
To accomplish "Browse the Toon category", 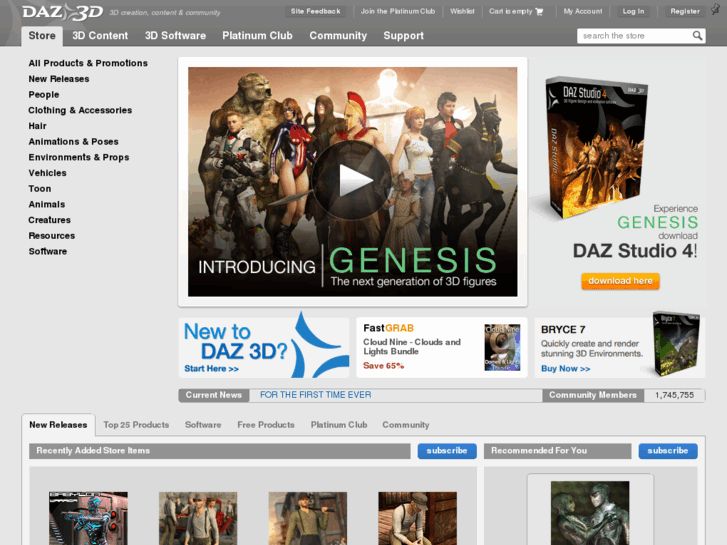I will point(40,189).
